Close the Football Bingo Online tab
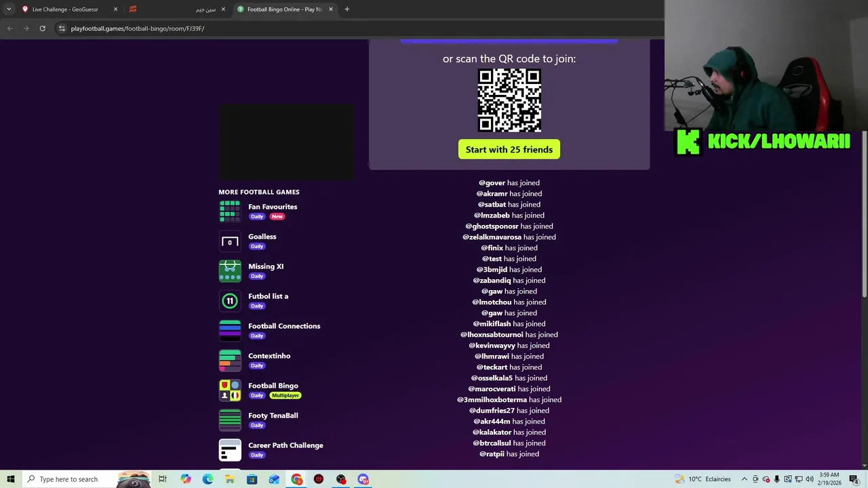868x488 pixels. (331, 9)
